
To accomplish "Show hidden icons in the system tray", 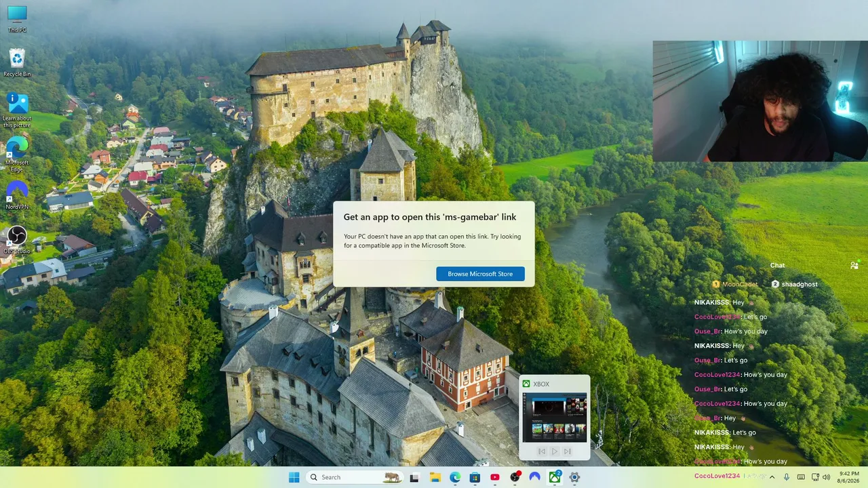I will click(773, 477).
